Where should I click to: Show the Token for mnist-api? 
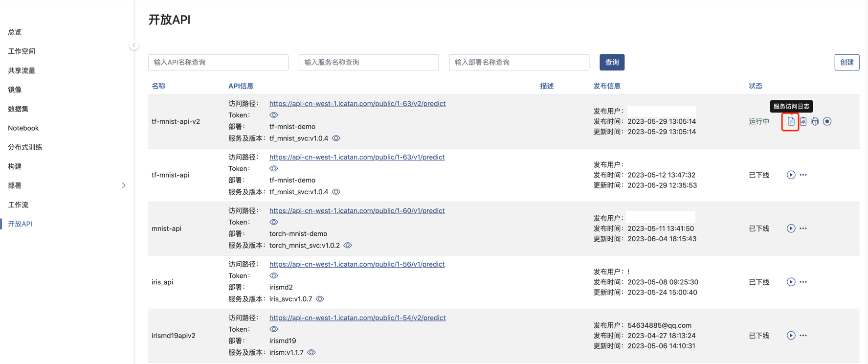point(274,222)
